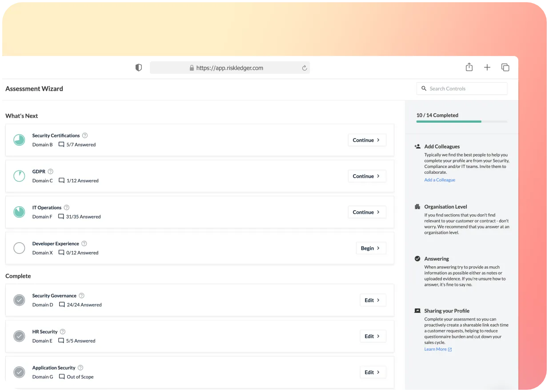Continue the IT Operations section
The height and width of the screenshot is (392, 549).
coord(367,212)
